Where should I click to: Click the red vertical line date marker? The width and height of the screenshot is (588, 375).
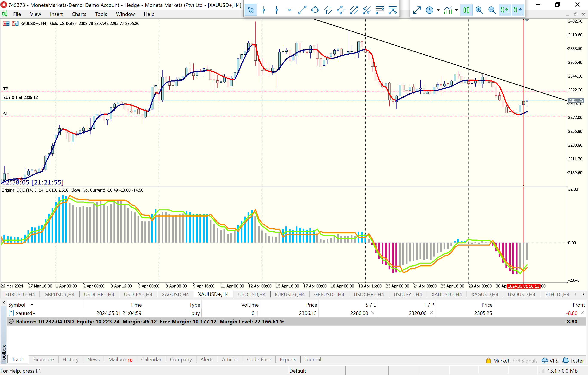click(523, 286)
